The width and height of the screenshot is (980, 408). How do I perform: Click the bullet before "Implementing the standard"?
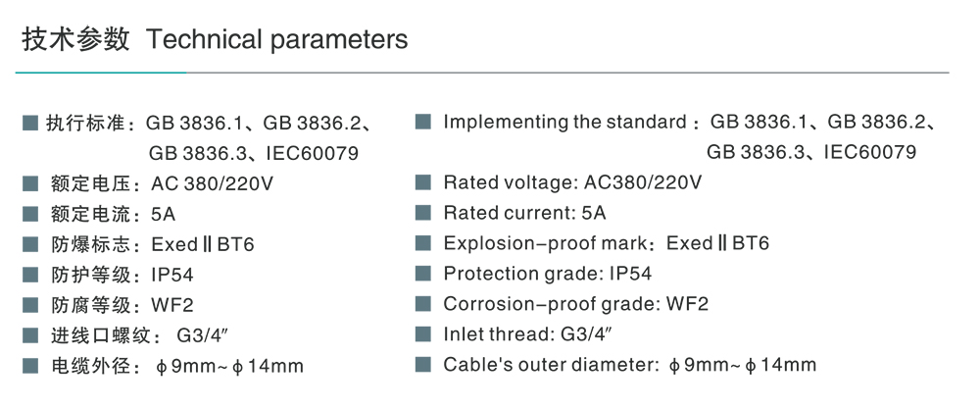422,122
